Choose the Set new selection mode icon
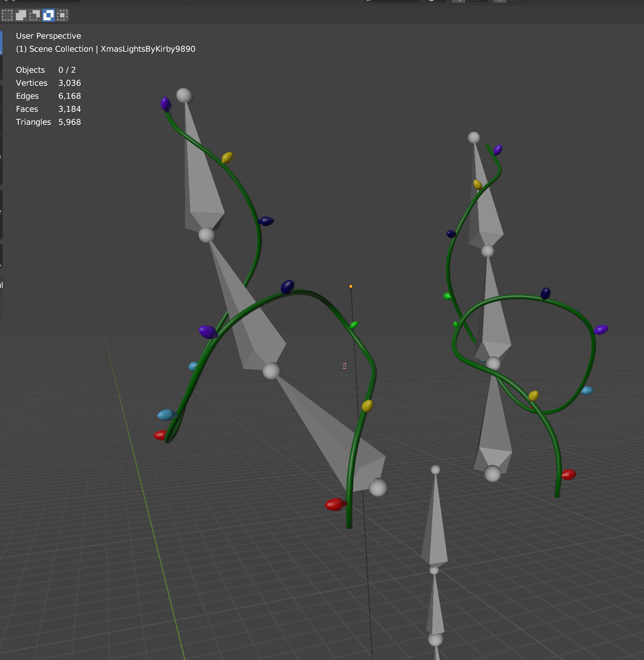The width and height of the screenshot is (644, 660). point(7,15)
